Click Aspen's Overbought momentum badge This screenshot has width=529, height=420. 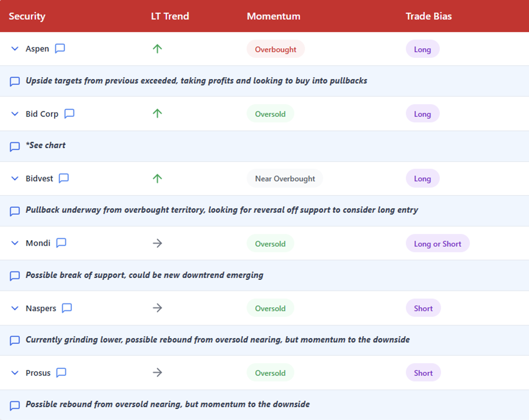[275, 49]
